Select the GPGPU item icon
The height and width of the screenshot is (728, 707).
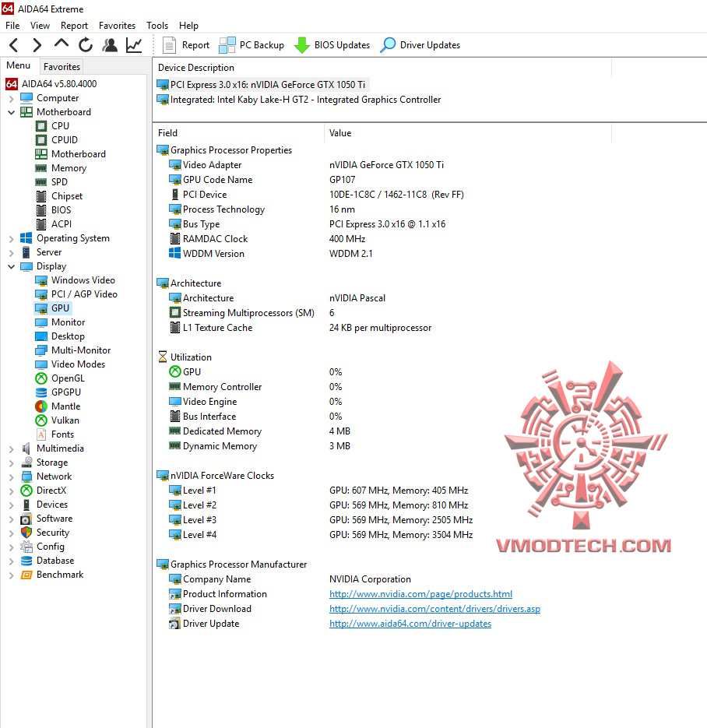click(x=41, y=392)
